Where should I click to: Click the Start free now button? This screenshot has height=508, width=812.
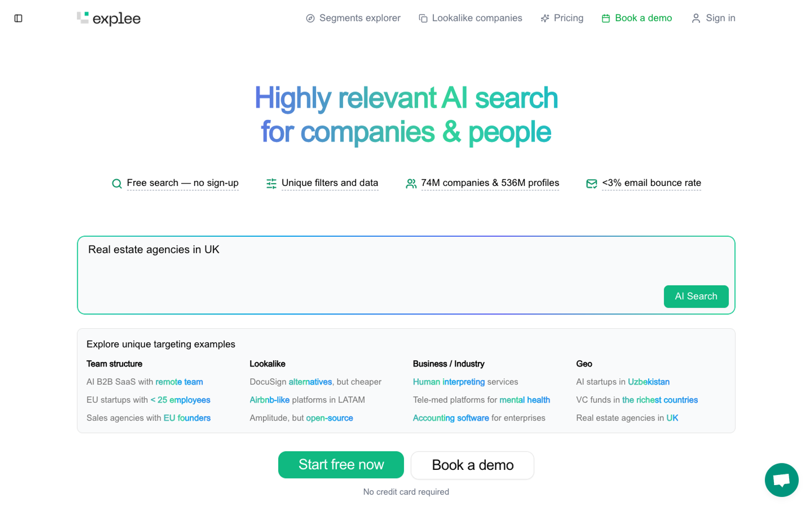(x=341, y=464)
